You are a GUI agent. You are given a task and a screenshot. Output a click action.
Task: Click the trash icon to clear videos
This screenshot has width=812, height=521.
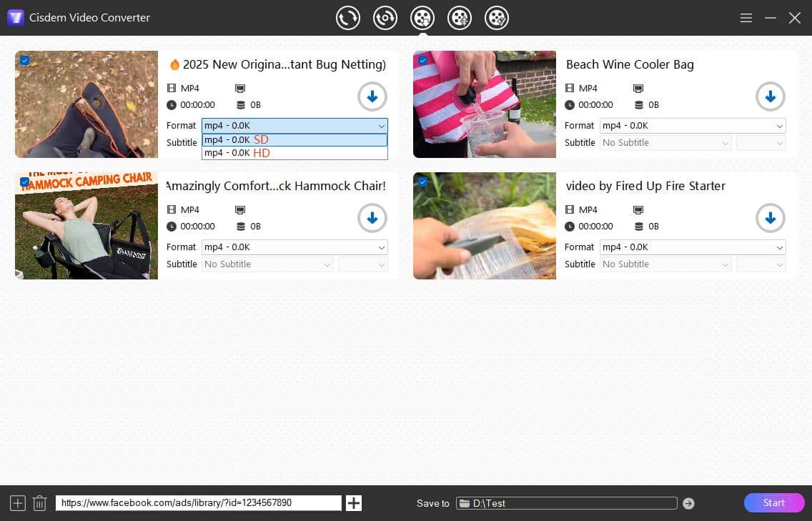tap(39, 502)
